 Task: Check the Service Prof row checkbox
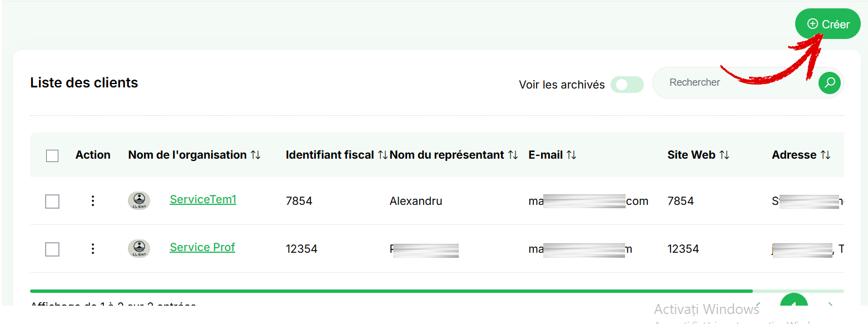coord(52,249)
